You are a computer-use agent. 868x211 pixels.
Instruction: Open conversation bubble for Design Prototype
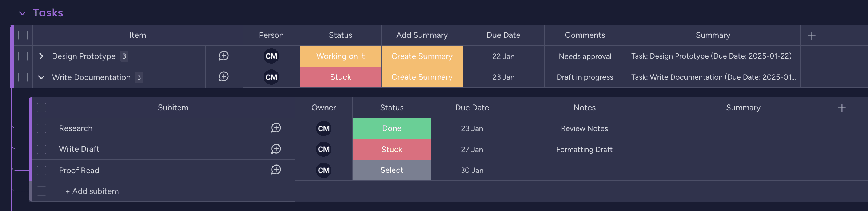224,56
